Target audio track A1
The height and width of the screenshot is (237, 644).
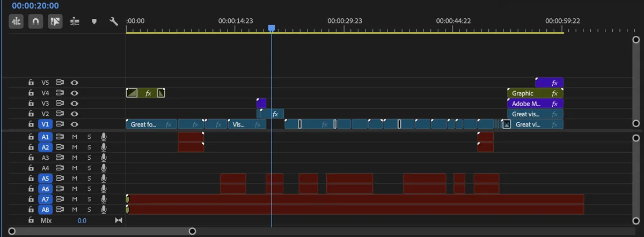coord(45,137)
